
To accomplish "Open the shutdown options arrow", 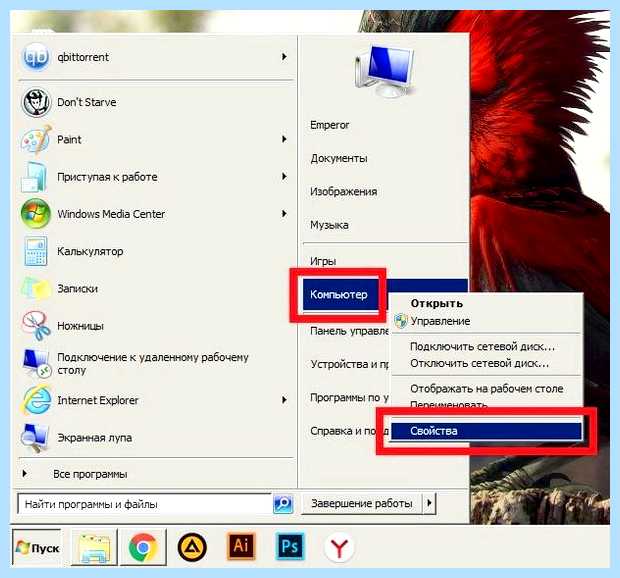I will [429, 503].
